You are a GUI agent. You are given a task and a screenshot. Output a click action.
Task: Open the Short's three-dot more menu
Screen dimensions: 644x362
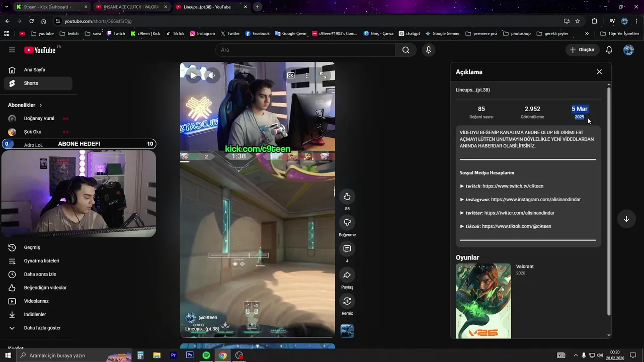pyautogui.click(x=307, y=75)
